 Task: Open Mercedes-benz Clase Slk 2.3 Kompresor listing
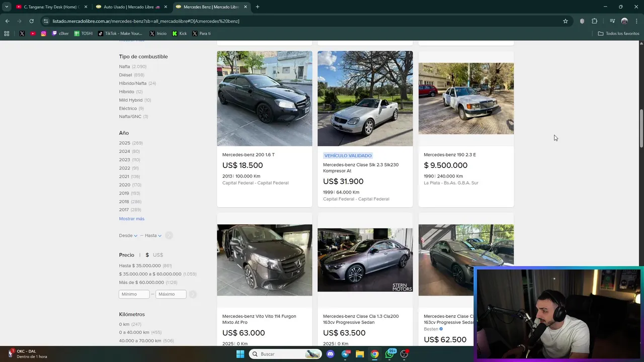(x=361, y=168)
